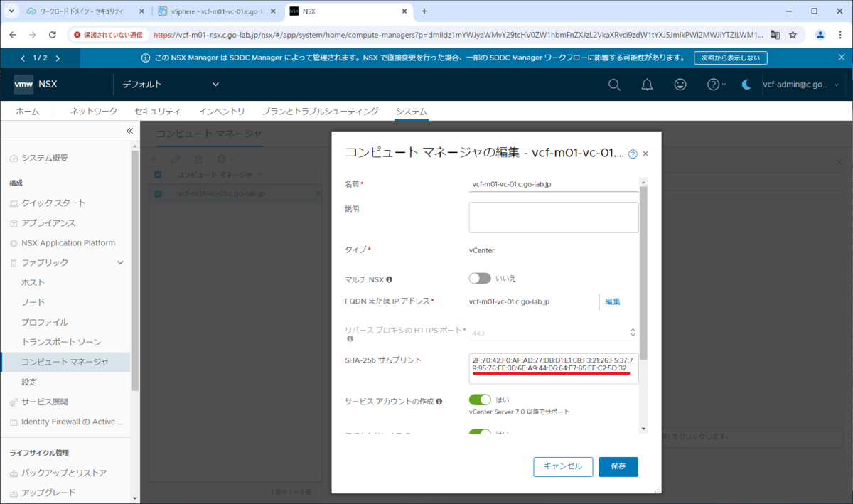Click リバース プロキシ port info icon
The height and width of the screenshot is (504, 853).
pyautogui.click(x=349, y=339)
